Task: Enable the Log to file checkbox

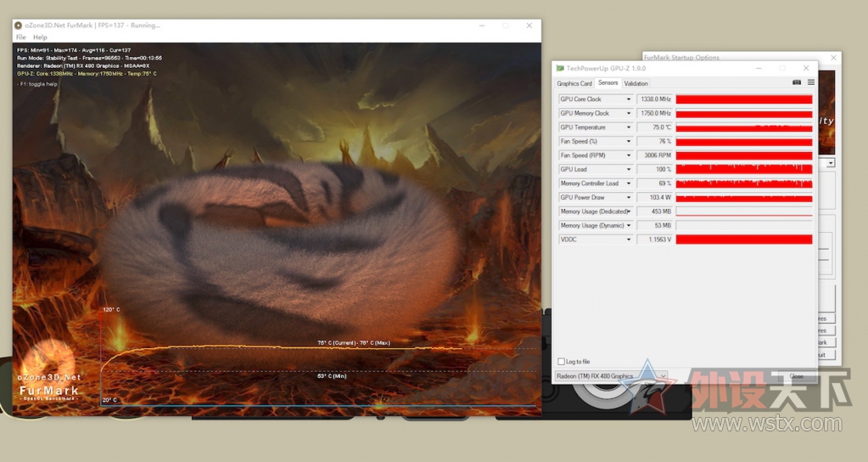Action: [562, 361]
